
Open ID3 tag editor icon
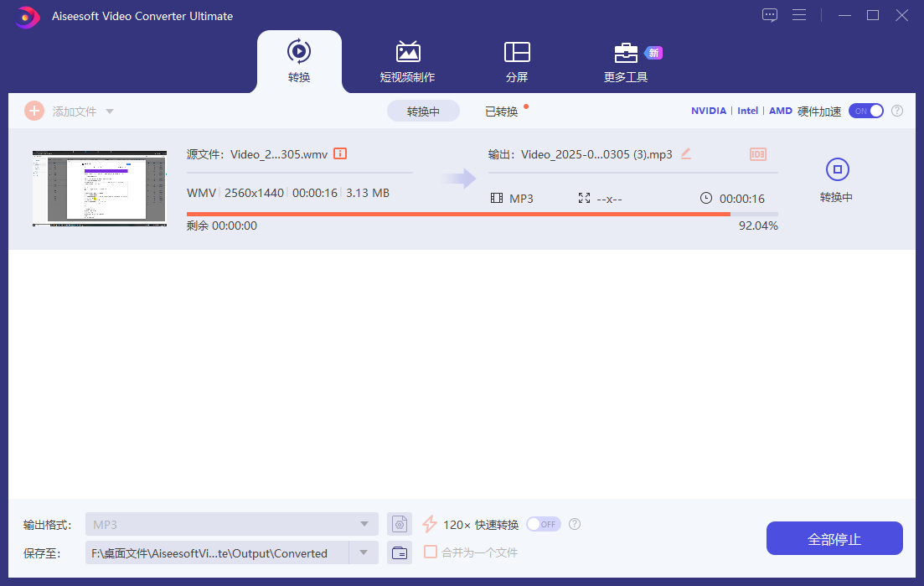(x=758, y=154)
